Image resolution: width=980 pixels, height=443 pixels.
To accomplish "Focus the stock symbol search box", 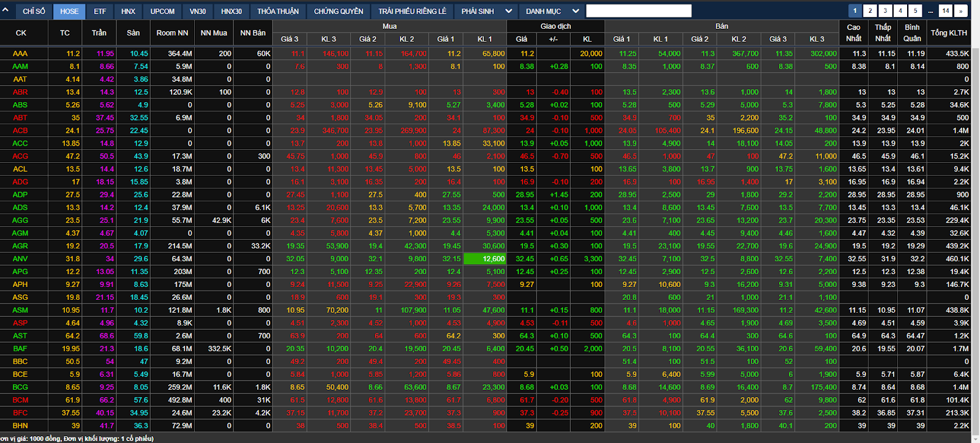I will [639, 11].
